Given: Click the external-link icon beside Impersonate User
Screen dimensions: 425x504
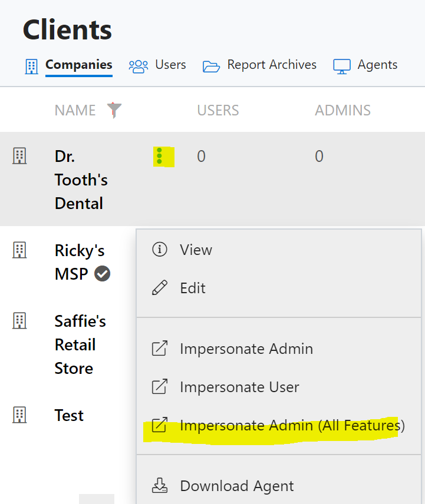Looking at the screenshot, I should pos(160,387).
